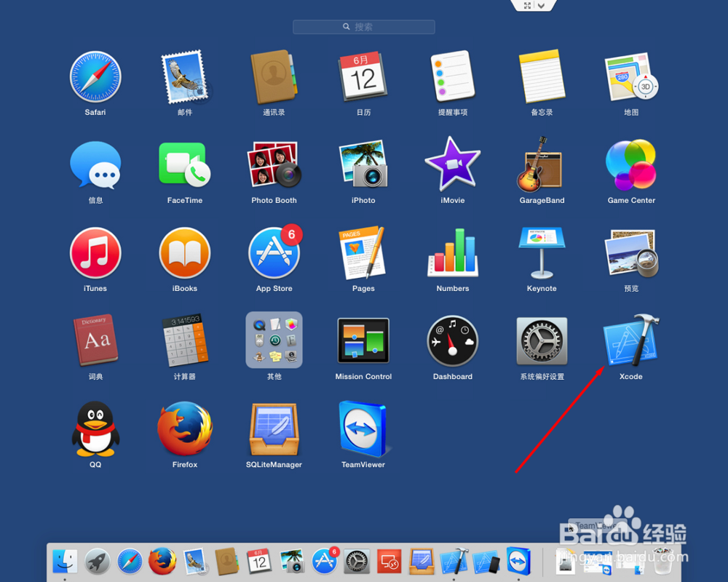Image resolution: width=728 pixels, height=582 pixels.
Task: Launch iMovie app
Action: (x=453, y=164)
